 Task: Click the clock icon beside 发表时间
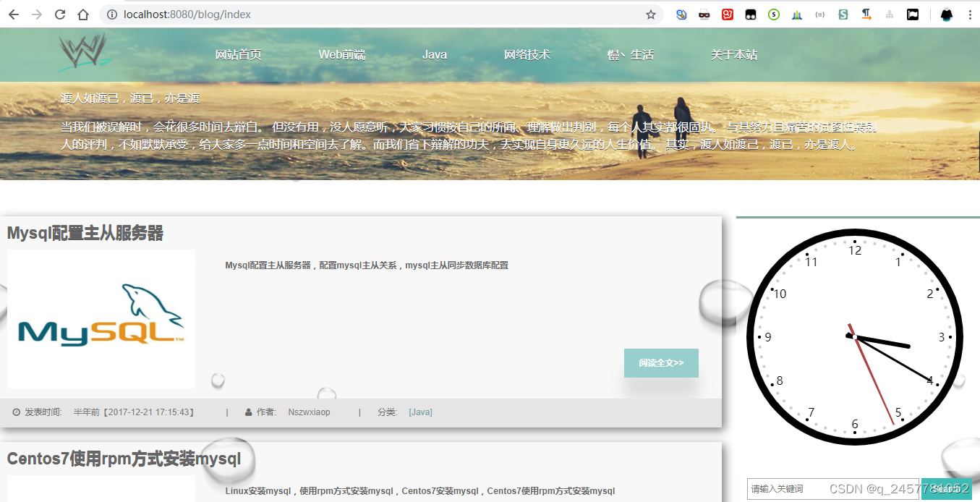[16, 412]
